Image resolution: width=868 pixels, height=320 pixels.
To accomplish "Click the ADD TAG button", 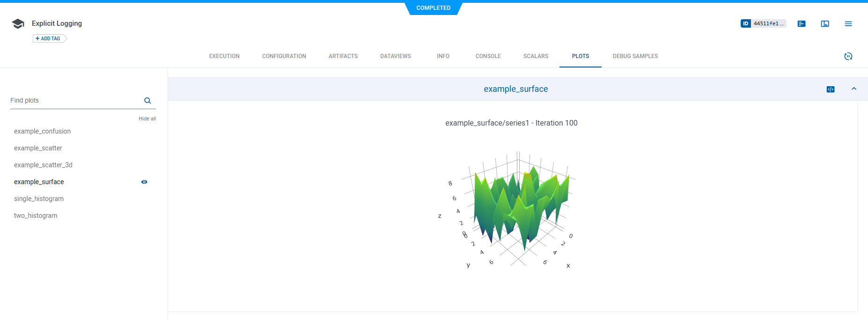I will (49, 38).
